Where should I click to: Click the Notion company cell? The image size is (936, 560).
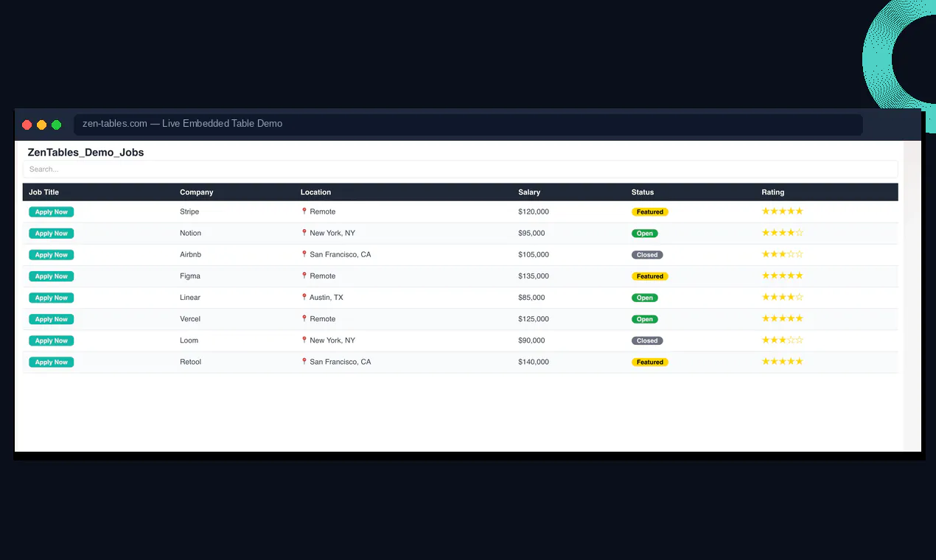(x=190, y=233)
